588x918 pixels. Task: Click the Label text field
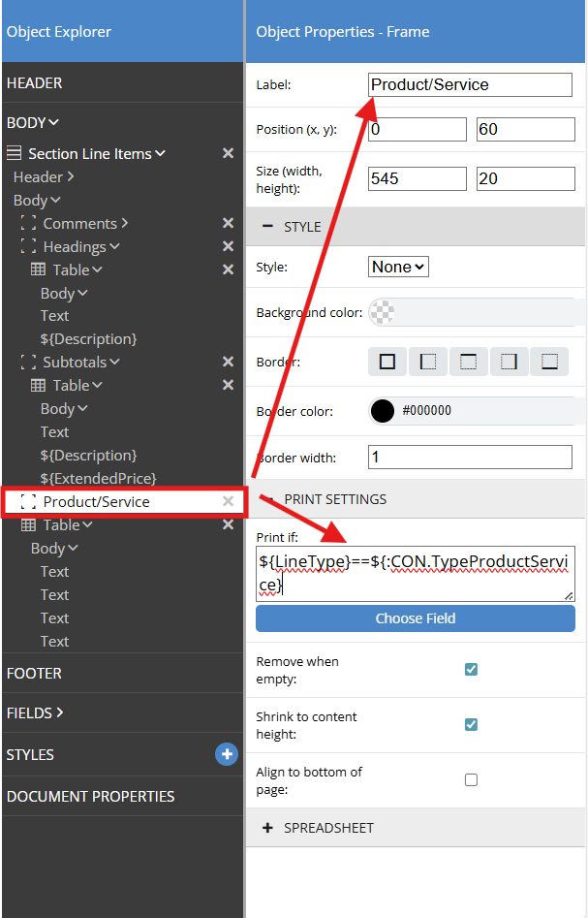click(x=470, y=84)
